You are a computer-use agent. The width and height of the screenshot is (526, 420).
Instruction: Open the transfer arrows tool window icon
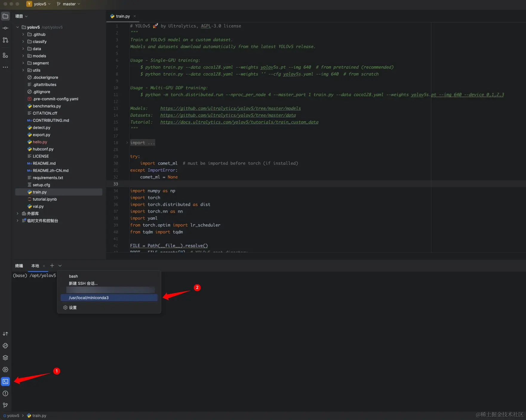pos(5,334)
